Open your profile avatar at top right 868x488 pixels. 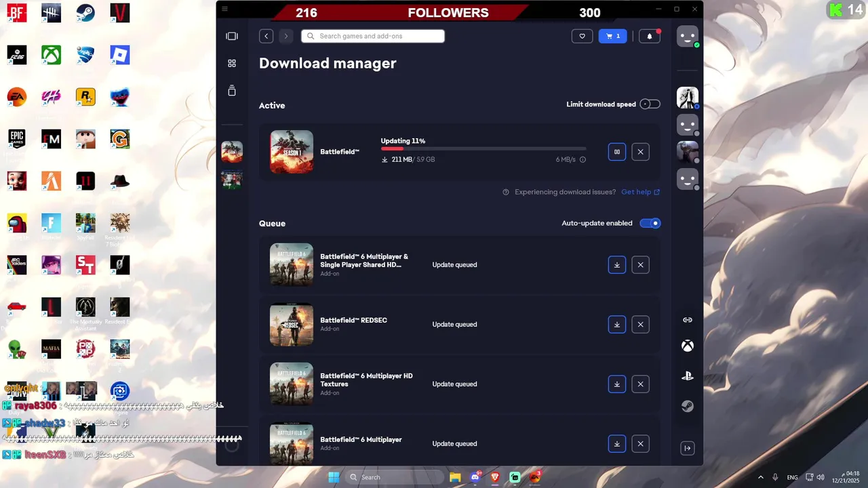coord(688,36)
